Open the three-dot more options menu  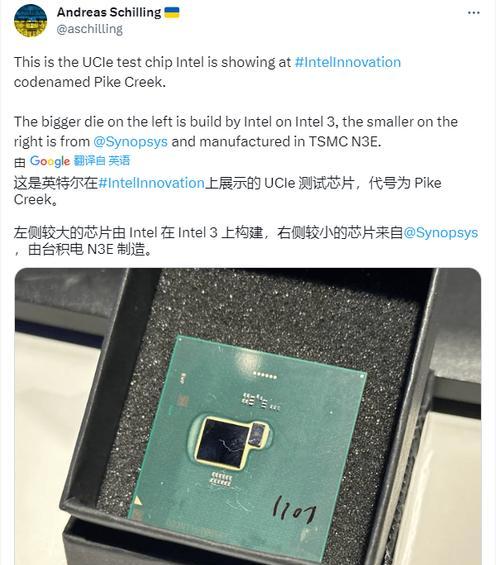click(x=473, y=13)
